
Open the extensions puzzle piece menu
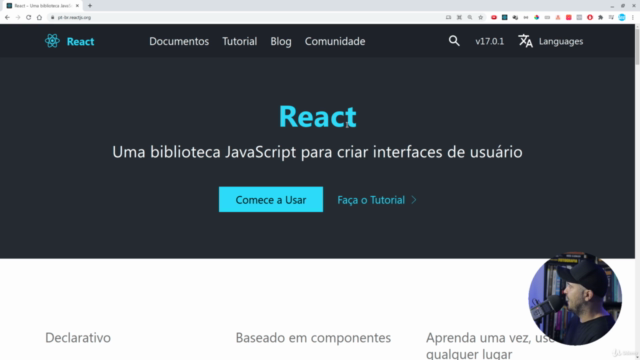600,17
